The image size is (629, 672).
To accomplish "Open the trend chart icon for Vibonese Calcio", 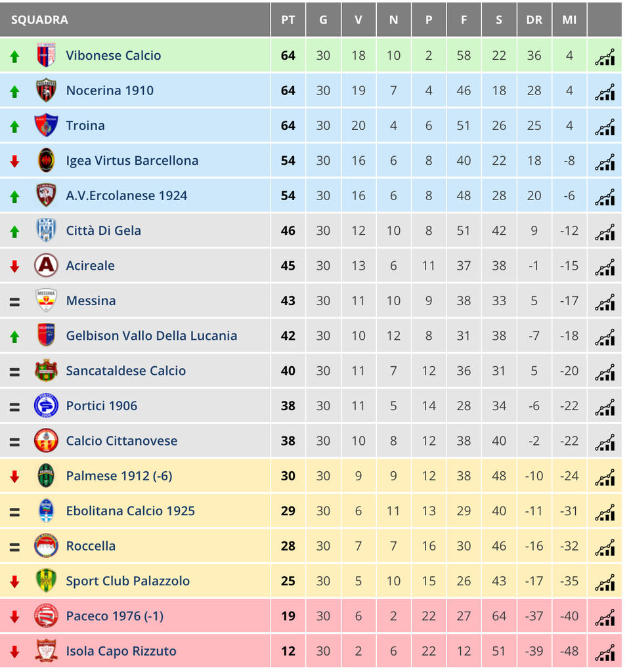I will coord(605,56).
